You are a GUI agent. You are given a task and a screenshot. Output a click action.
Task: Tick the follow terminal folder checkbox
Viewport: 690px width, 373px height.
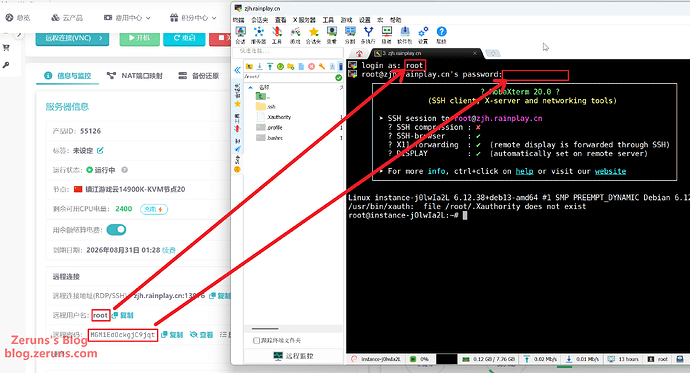click(x=257, y=340)
